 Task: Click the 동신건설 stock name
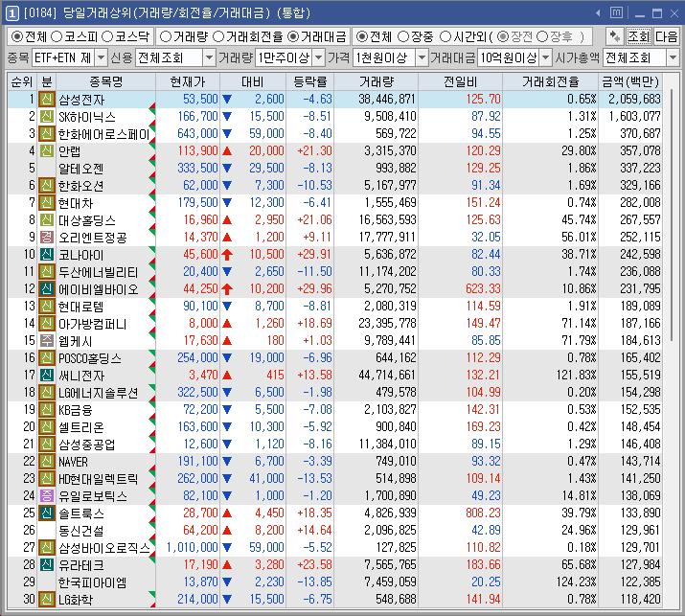pos(81,531)
